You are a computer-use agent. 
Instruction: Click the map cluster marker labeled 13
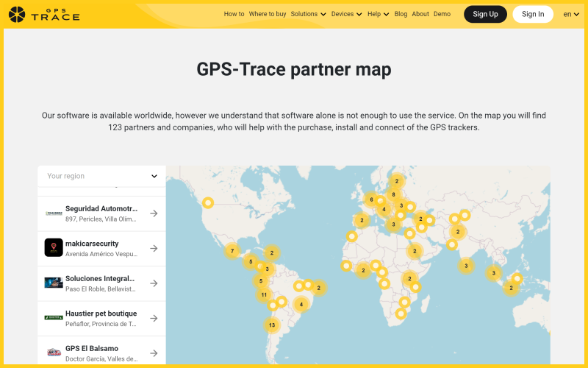click(x=272, y=325)
